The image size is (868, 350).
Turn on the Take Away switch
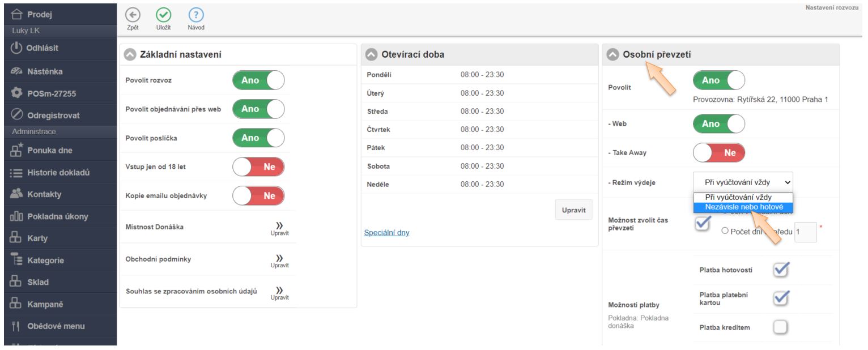point(718,152)
